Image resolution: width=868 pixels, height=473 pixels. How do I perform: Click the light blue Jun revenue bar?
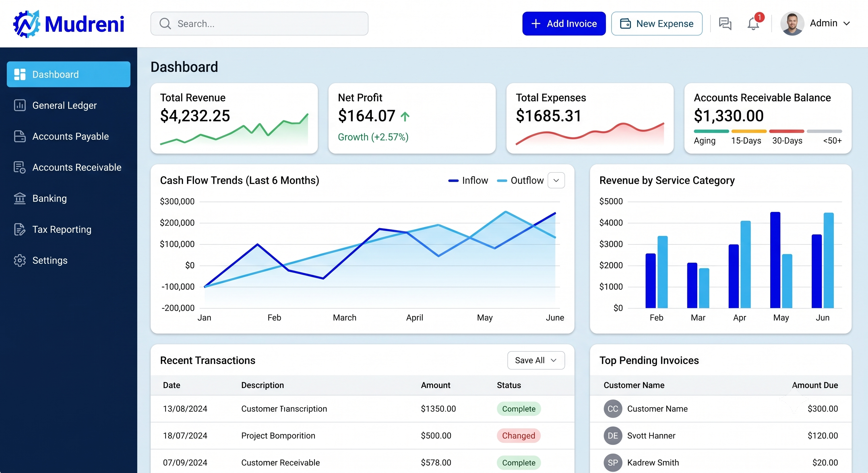coord(829,260)
